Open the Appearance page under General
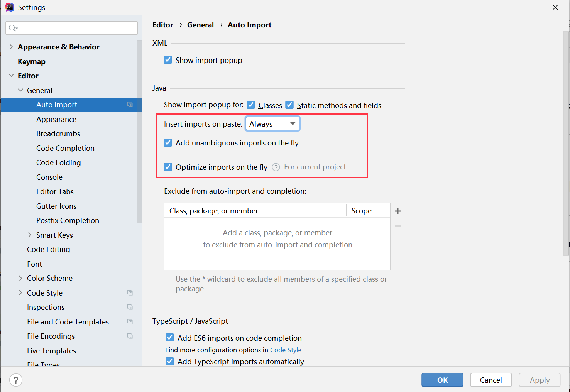The height and width of the screenshot is (392, 570). 56,119
